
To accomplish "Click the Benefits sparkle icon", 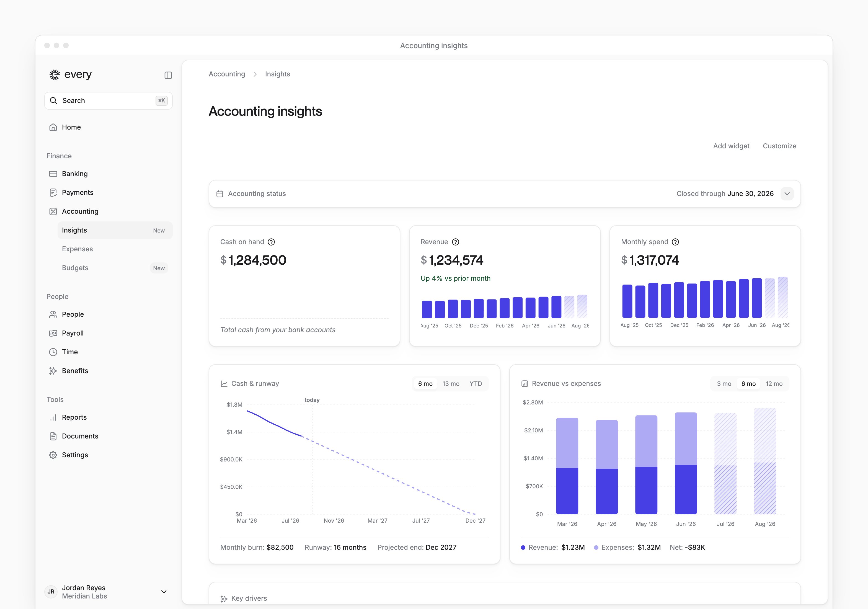I will coord(53,371).
